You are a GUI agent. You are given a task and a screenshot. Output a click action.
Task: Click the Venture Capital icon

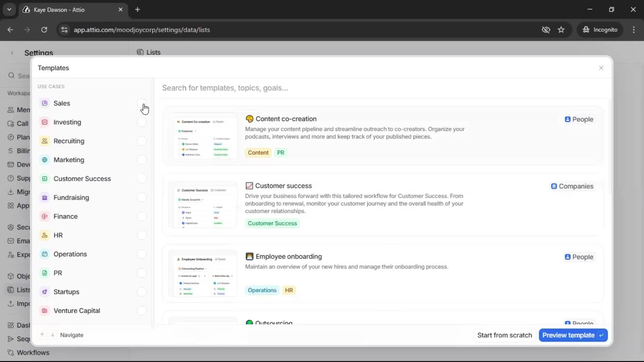point(45,311)
